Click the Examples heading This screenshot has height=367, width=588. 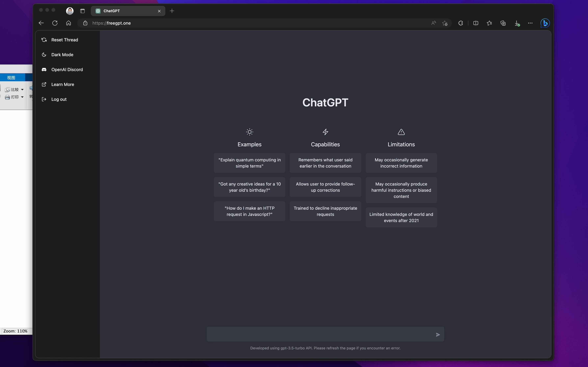coord(249,144)
